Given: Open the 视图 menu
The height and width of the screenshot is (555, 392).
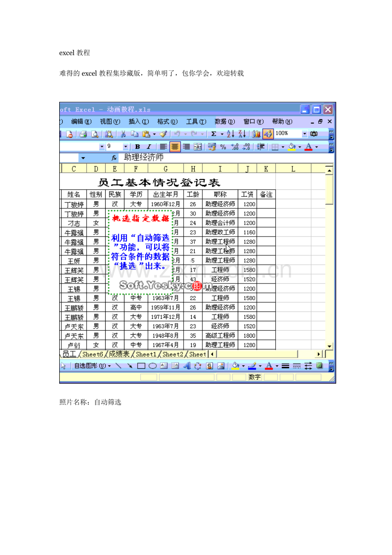Looking at the screenshot, I should [x=110, y=121].
